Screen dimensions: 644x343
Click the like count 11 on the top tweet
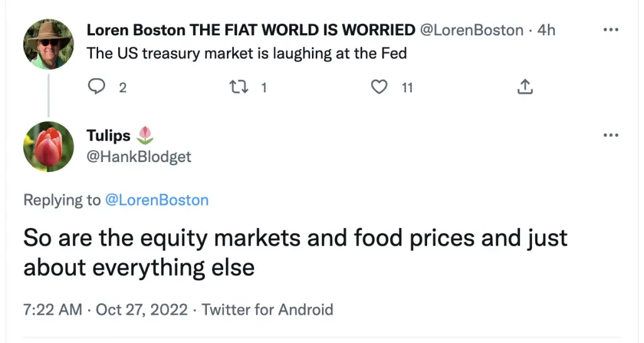pyautogui.click(x=407, y=88)
